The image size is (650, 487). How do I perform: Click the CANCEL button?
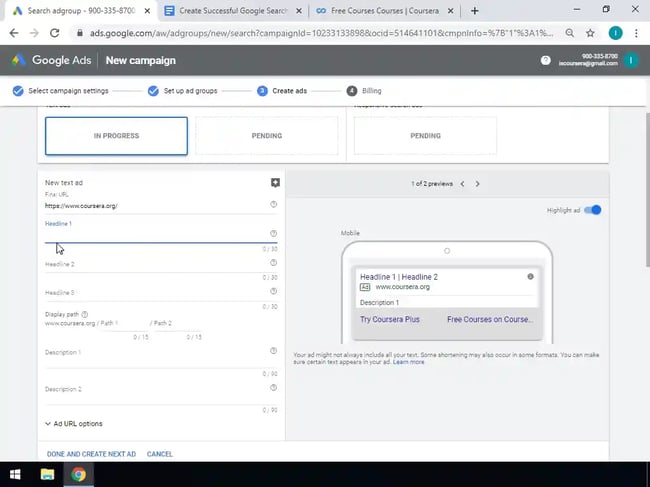[160, 454]
